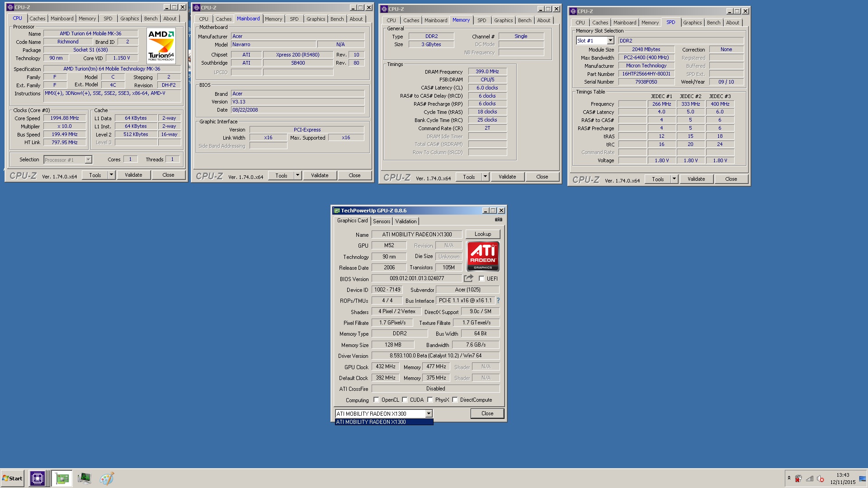Click the GPU Name field ATI MOBILITY RADEON X1300
Viewport: 868px width, 488px height.
(417, 235)
